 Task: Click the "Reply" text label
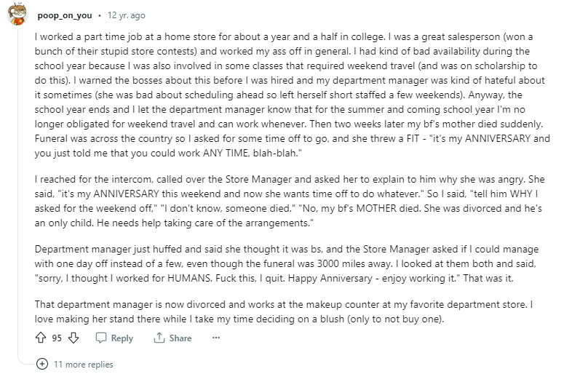tap(122, 338)
